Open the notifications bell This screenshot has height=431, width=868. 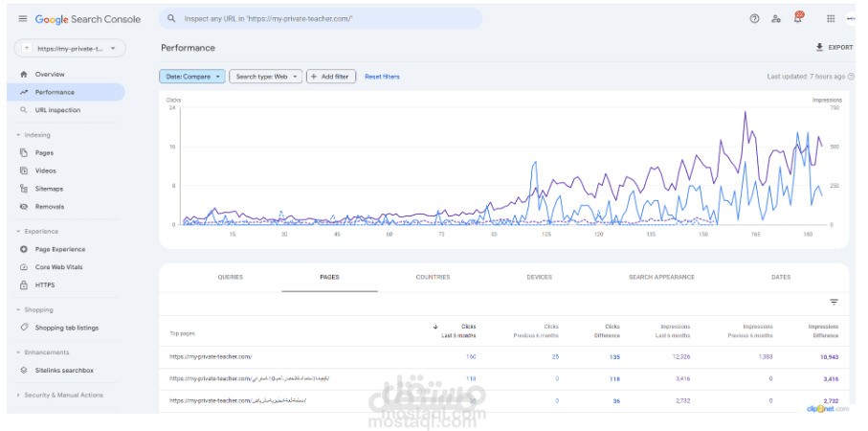click(x=799, y=18)
